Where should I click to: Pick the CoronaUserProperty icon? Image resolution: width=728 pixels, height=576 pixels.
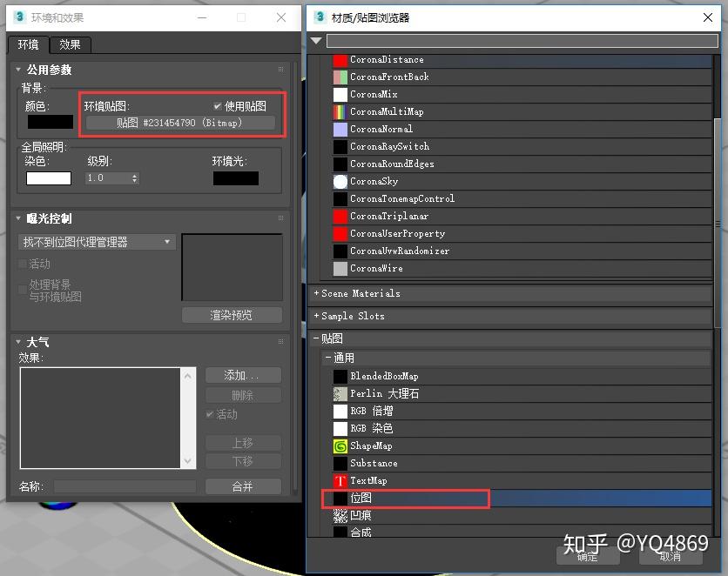(x=340, y=234)
